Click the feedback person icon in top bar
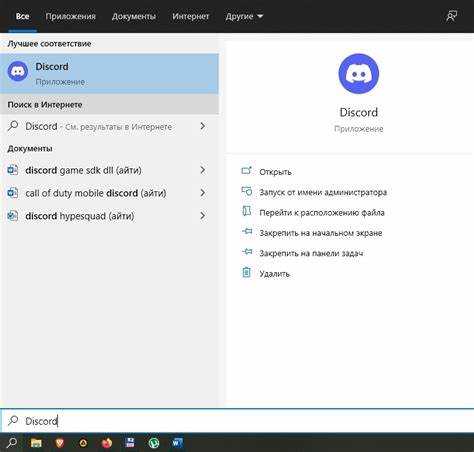The image size is (474, 452). click(x=451, y=16)
